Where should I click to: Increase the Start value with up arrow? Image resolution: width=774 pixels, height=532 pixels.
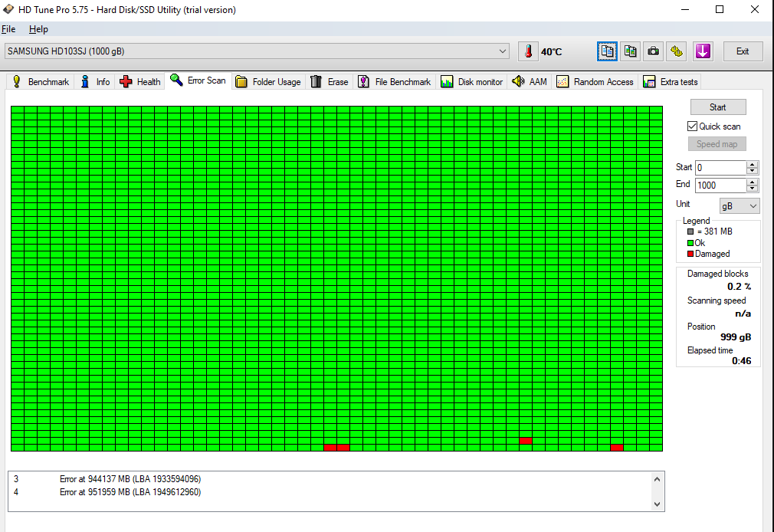coord(753,165)
